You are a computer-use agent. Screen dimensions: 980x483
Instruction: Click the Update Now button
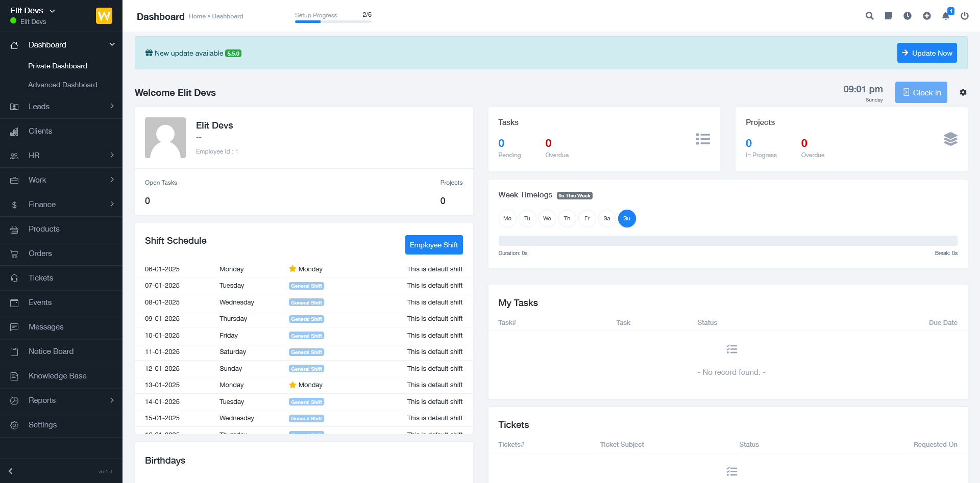coord(927,53)
